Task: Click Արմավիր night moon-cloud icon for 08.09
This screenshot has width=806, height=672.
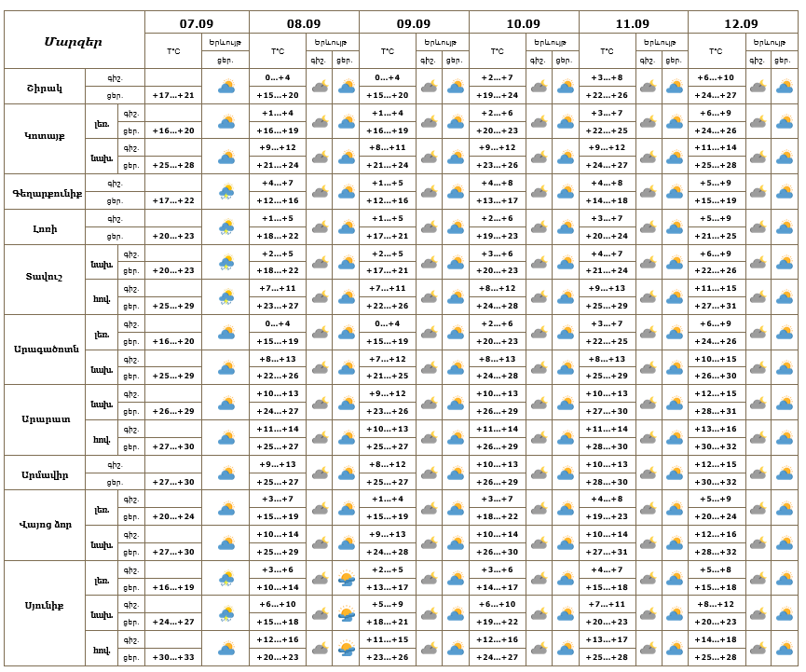Action: tap(320, 473)
